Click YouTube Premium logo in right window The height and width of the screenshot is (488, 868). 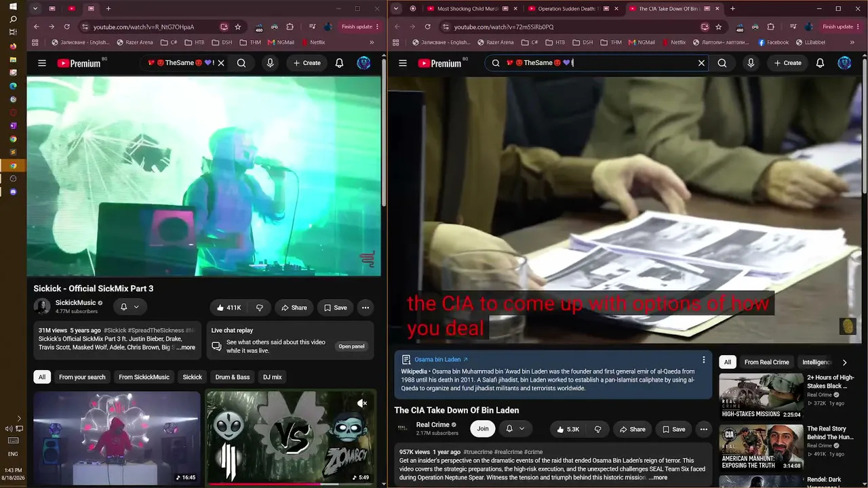pyautogui.click(x=440, y=63)
